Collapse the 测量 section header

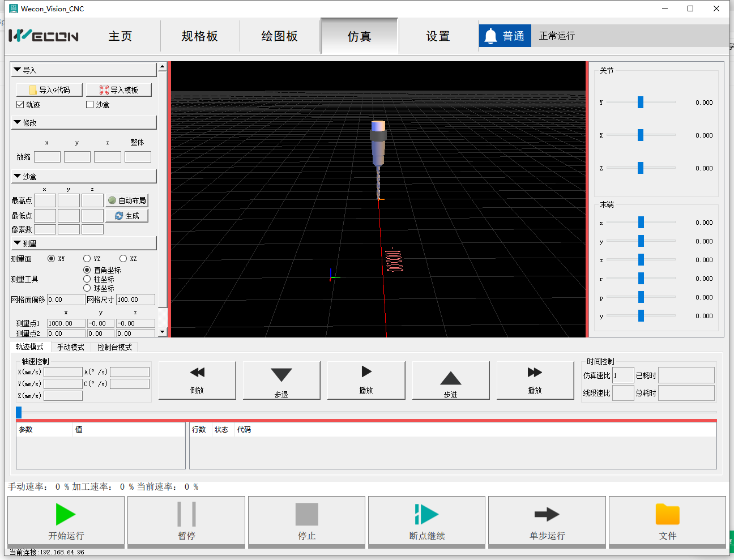click(x=18, y=243)
